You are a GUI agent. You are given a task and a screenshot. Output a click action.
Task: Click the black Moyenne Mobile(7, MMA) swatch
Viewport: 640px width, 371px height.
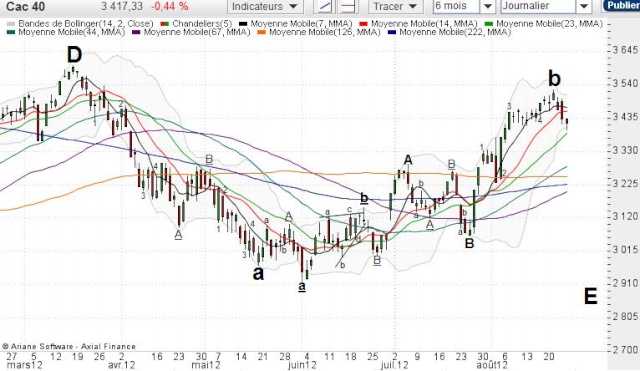tap(243, 24)
